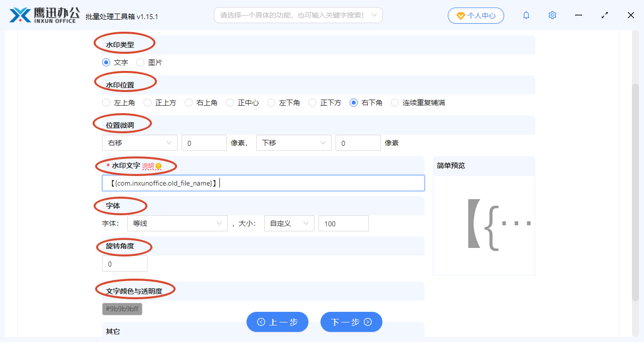Click the 其它 section heading
Image resolution: width=644 pixels, height=342 pixels.
[113, 331]
